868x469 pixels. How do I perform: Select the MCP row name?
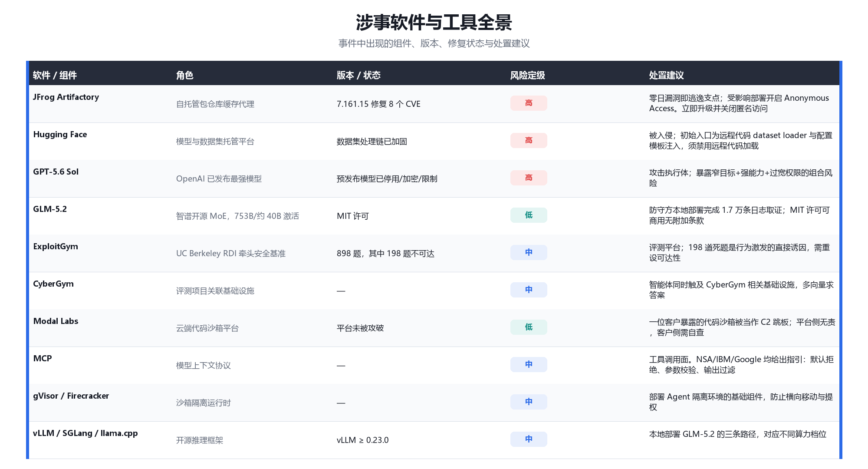click(x=43, y=358)
